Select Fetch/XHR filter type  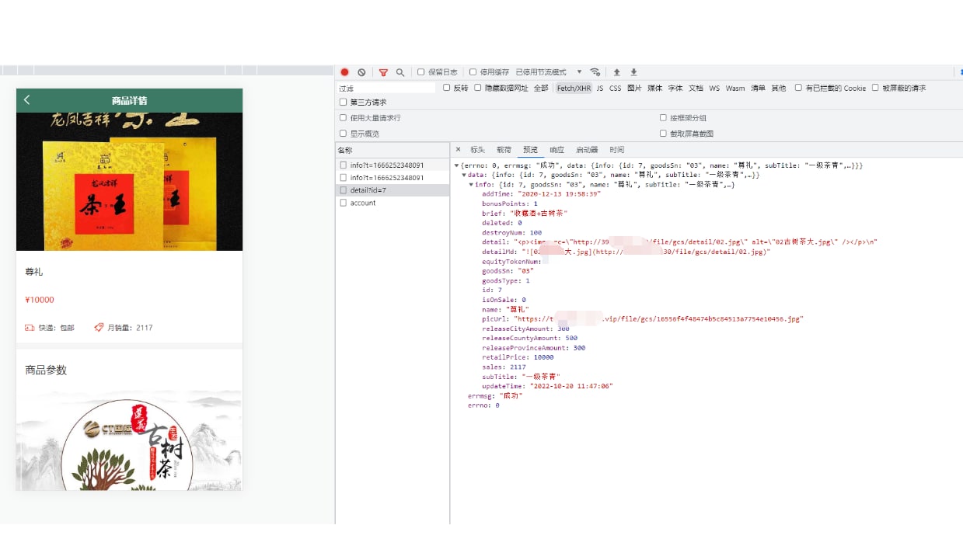(574, 89)
